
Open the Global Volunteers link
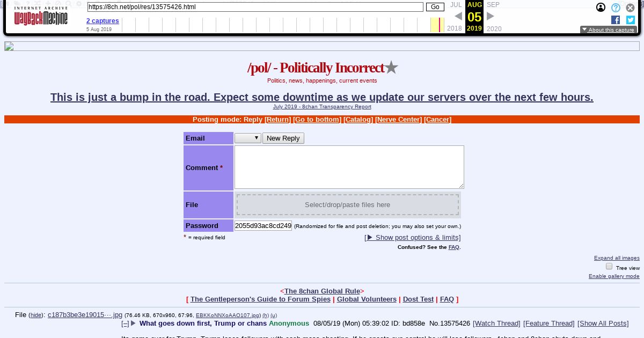tap(367, 299)
